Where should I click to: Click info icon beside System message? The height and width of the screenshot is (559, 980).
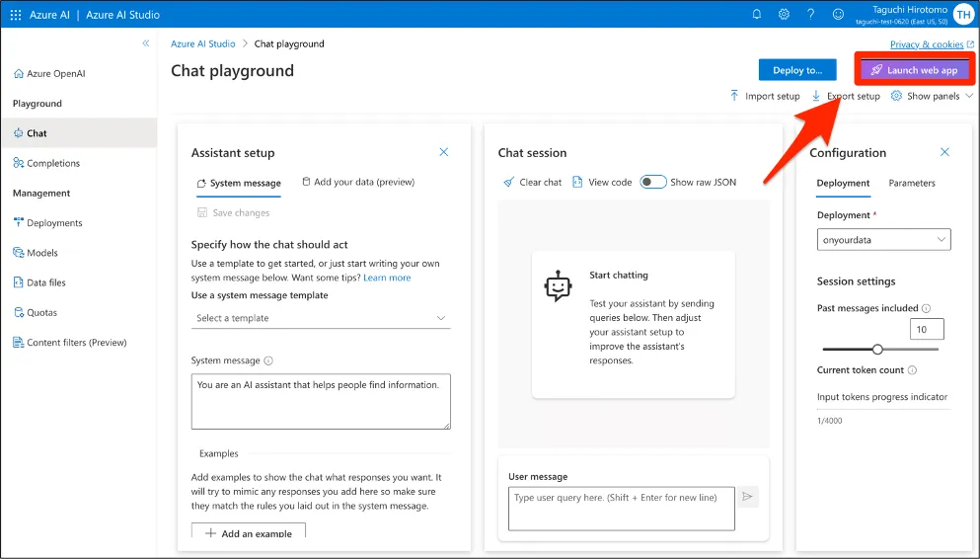click(x=268, y=361)
